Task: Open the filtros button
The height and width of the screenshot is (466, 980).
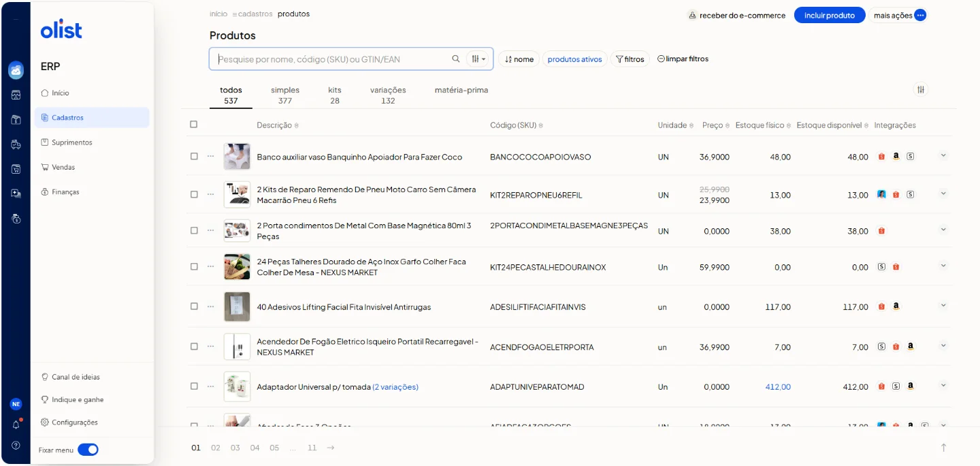Action: [x=630, y=59]
